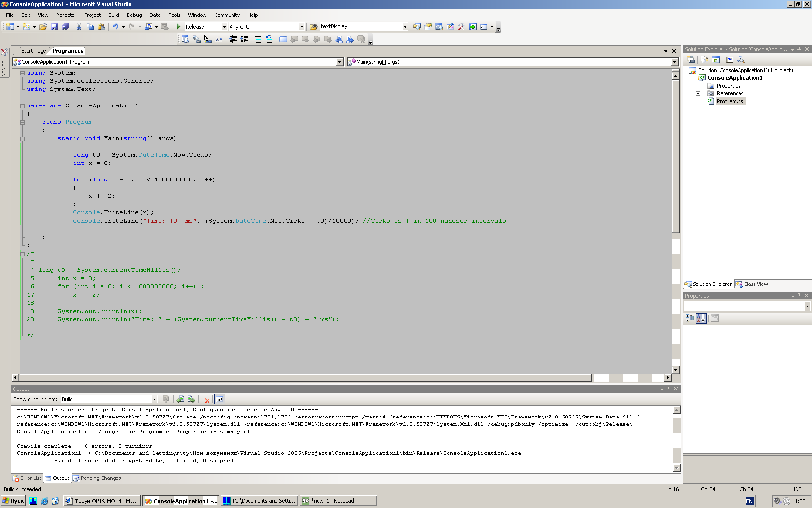
Task: Click the Cut scissors icon
Action: 79,27
